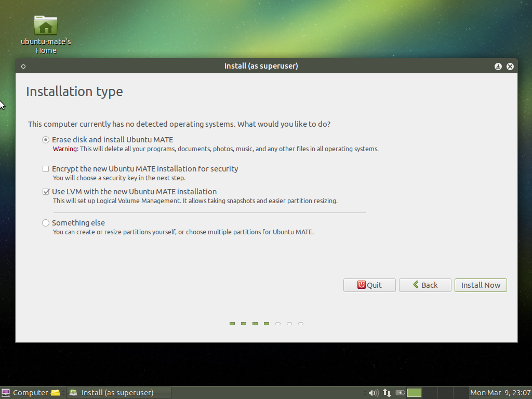
Task: Open ubuntu-mate's Home folder icon
Action: 46,25
